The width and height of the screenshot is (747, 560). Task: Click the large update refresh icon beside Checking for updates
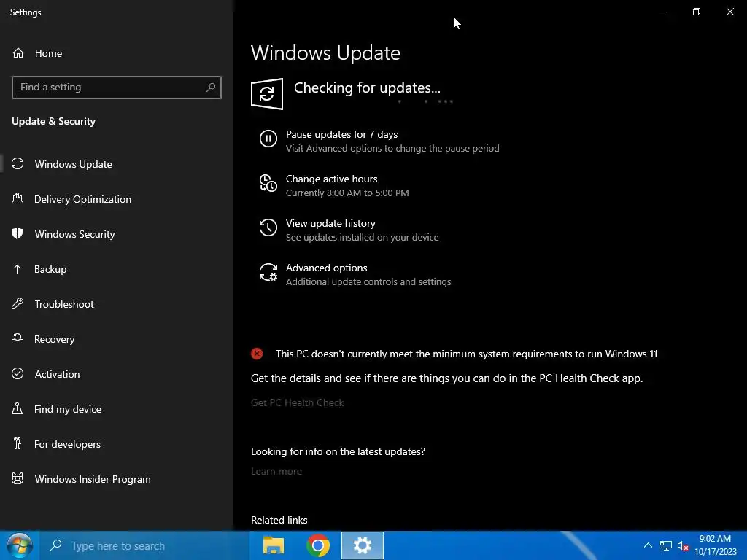267,94
